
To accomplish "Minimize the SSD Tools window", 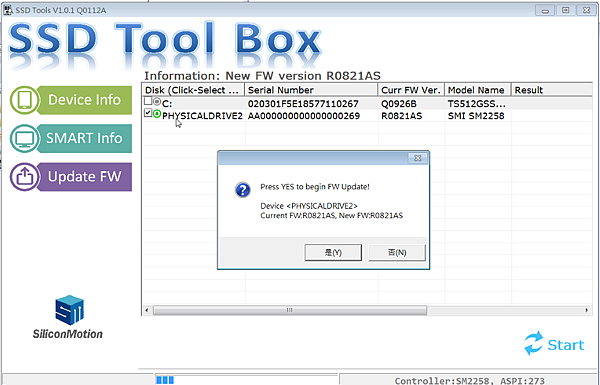I will tap(545, 10).
